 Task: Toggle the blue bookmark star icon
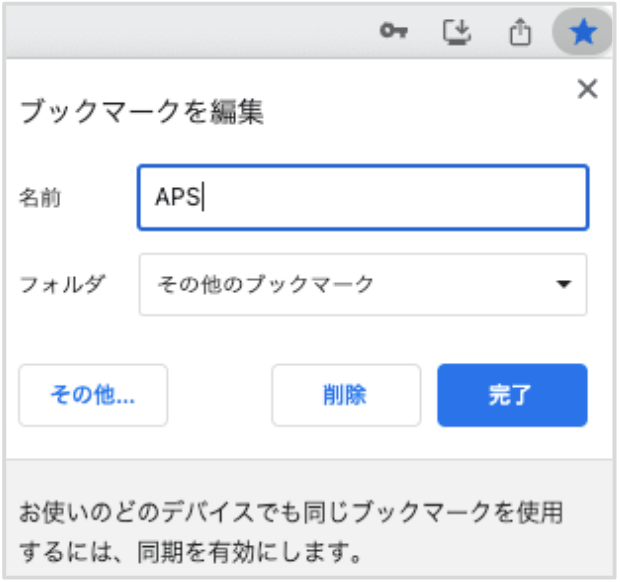pyautogui.click(x=582, y=32)
